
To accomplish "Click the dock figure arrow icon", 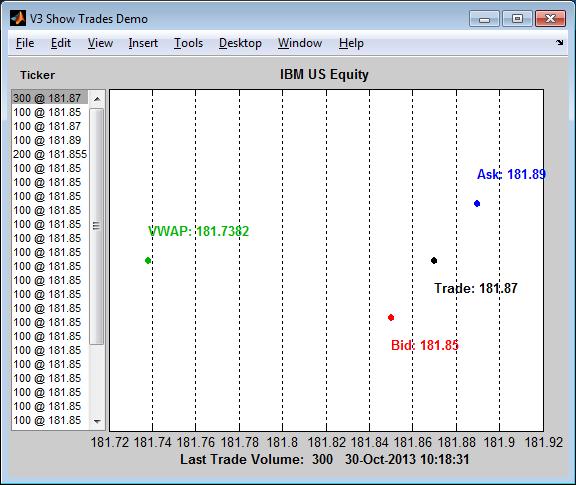I will 559,43.
